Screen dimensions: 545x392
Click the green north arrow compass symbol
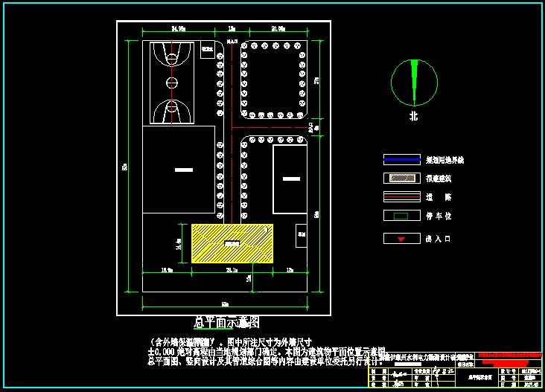click(x=414, y=82)
